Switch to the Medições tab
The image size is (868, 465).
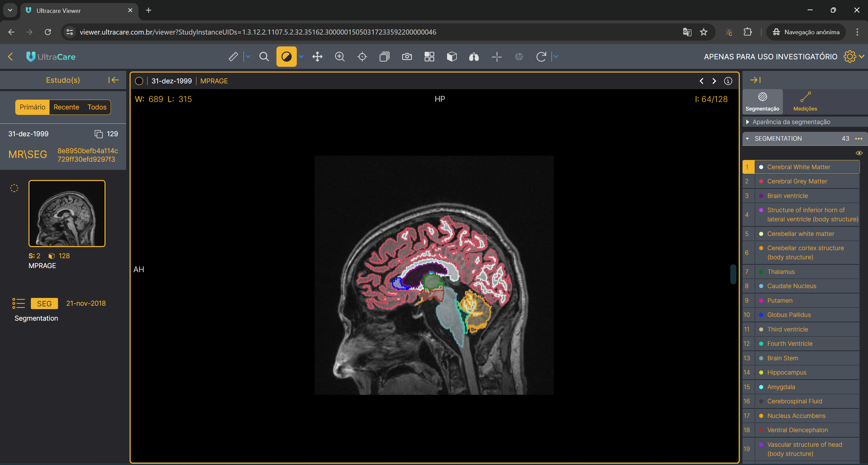click(805, 101)
